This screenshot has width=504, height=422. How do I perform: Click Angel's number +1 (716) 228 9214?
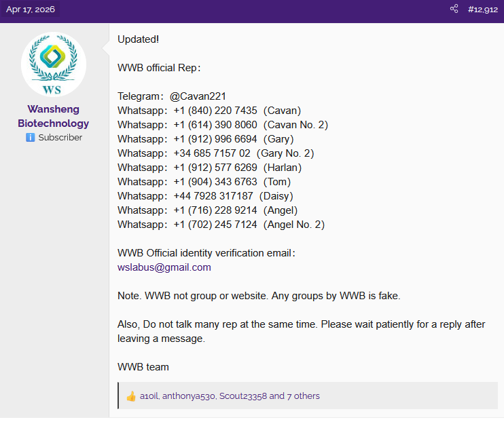(x=215, y=210)
